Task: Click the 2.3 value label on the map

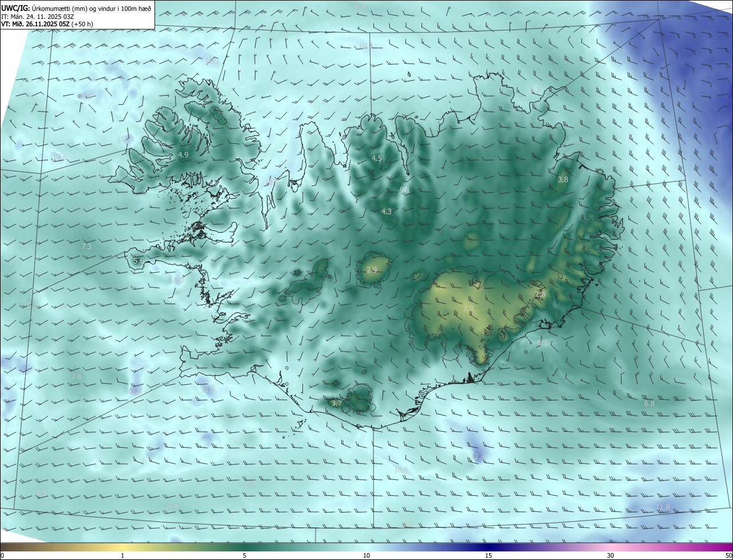Action: click(x=468, y=309)
